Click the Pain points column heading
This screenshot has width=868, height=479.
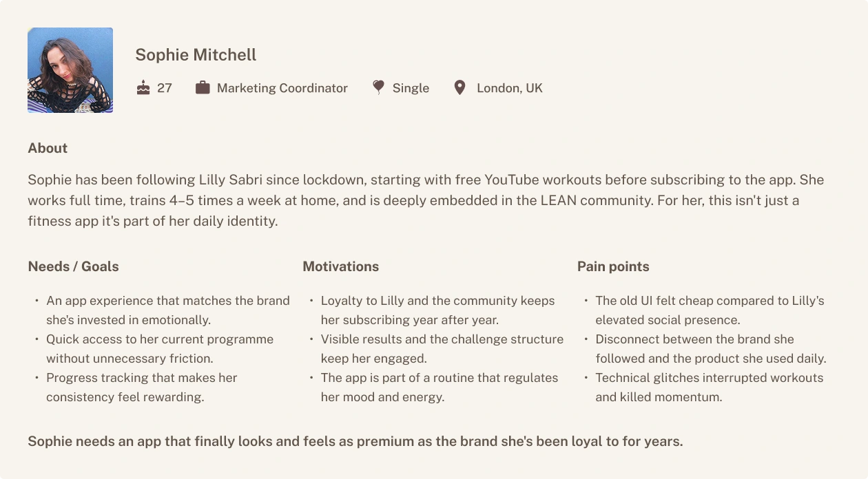coord(613,266)
